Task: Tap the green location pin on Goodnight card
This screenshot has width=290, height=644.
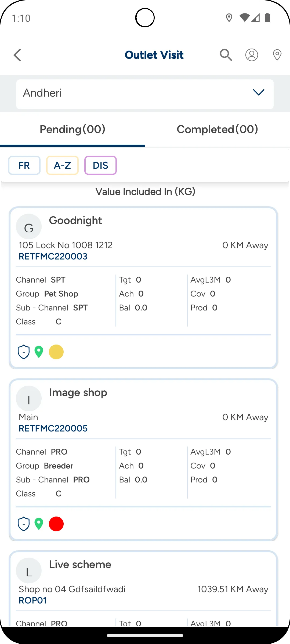Action: [39, 352]
